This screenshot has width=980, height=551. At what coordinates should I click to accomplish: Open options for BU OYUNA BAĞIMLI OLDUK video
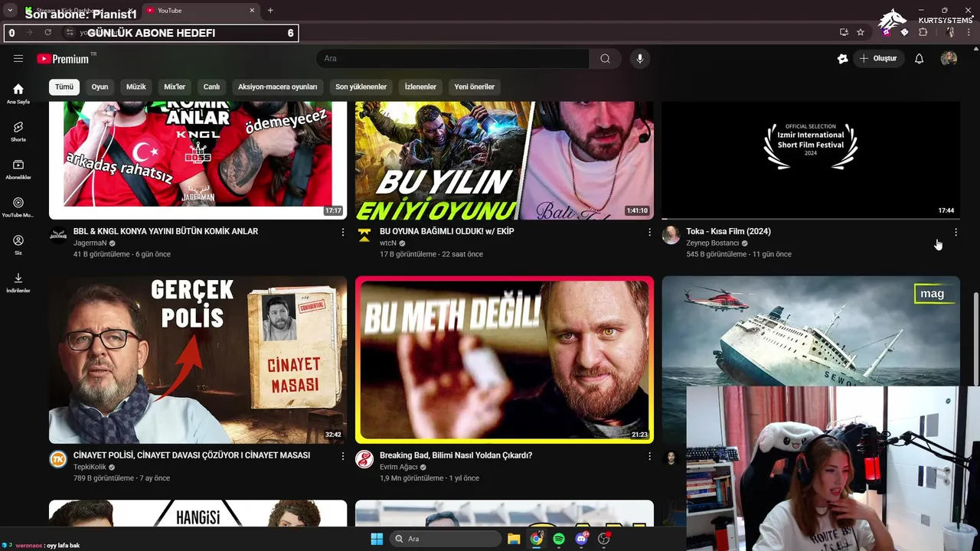coord(649,232)
